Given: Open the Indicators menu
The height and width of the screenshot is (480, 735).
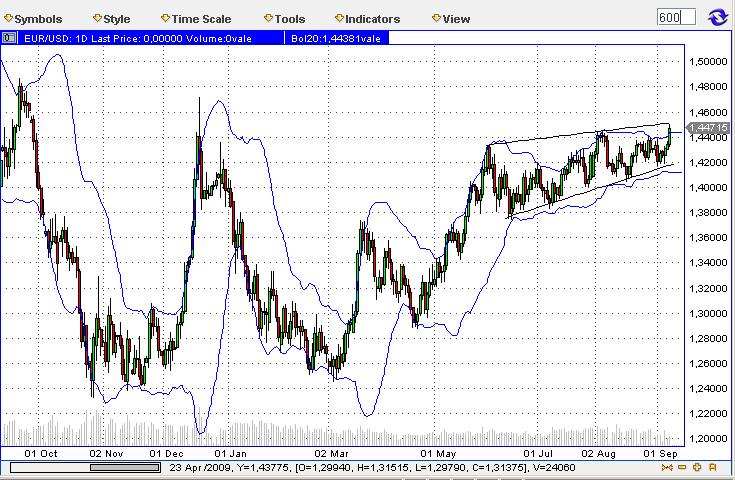Looking at the screenshot, I should coord(368,19).
